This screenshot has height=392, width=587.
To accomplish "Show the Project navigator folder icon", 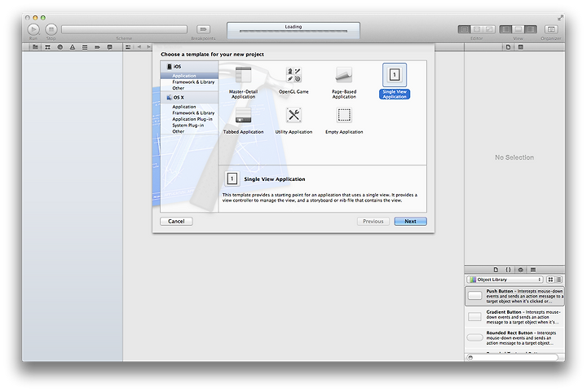I will [x=35, y=47].
